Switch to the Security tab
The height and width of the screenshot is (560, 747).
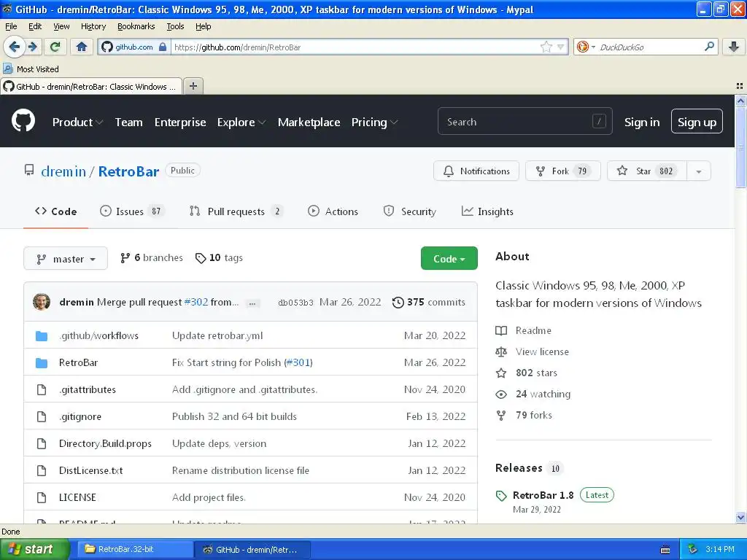click(x=410, y=211)
